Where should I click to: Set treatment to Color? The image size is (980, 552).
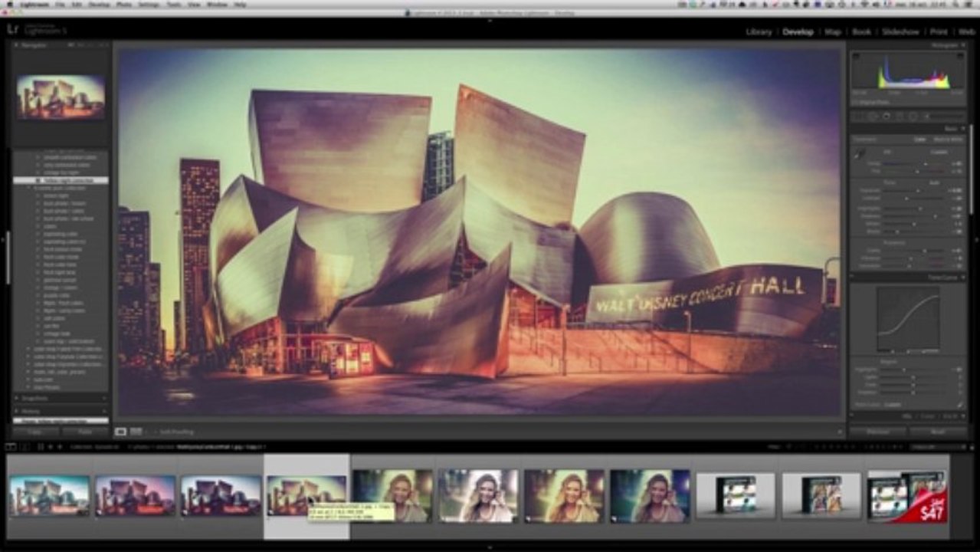pos(919,140)
